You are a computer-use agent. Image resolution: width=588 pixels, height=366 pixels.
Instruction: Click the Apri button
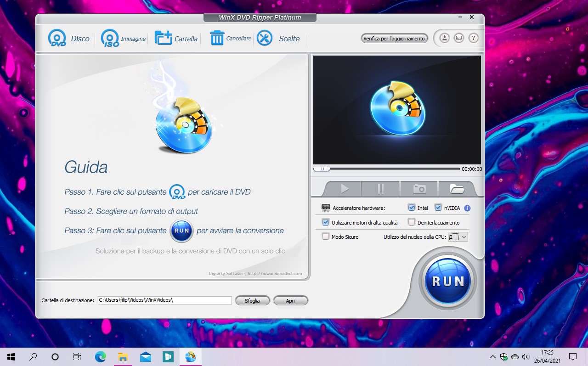(290, 300)
